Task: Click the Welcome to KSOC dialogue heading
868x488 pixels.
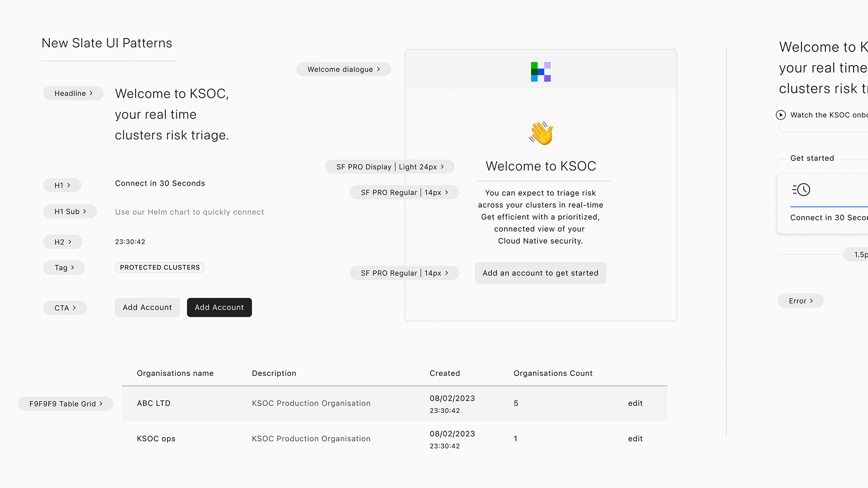Action: 541,166
